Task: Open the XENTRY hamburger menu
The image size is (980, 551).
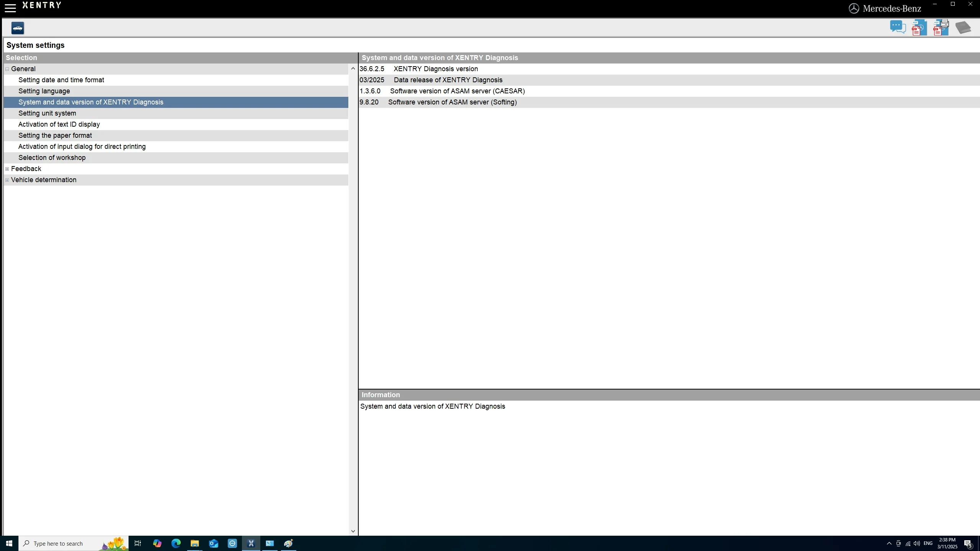Action: [x=10, y=8]
